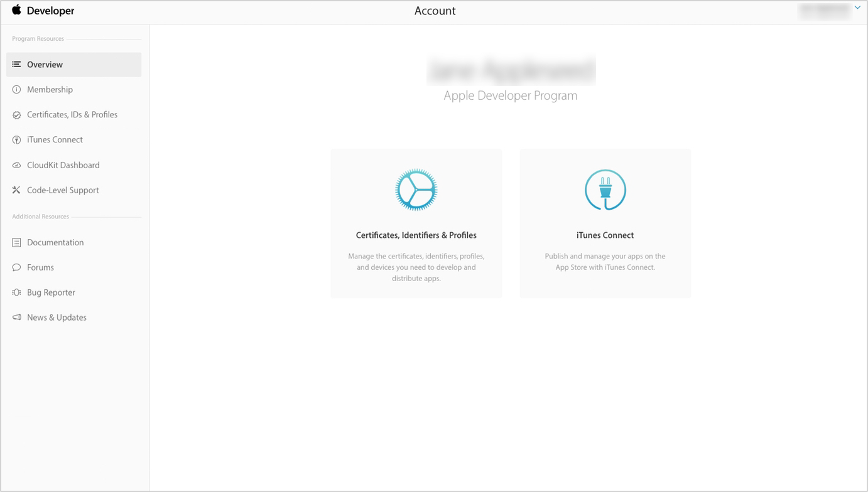Click the CloudKit Dashboard cloud icon
The image size is (868, 492).
tap(16, 165)
